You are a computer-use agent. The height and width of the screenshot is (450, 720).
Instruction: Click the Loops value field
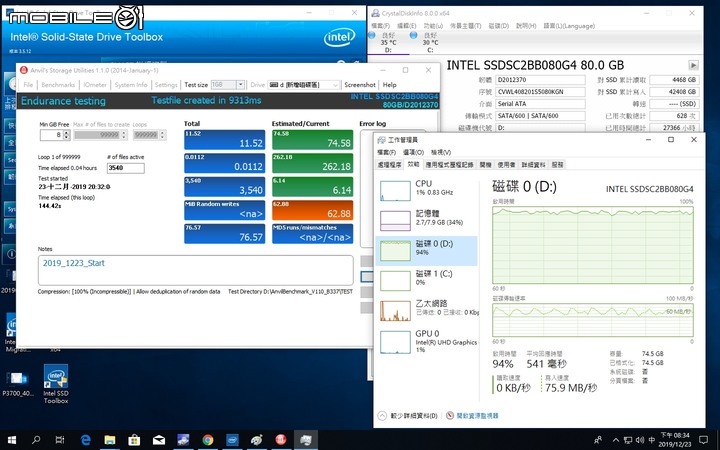click(x=146, y=135)
